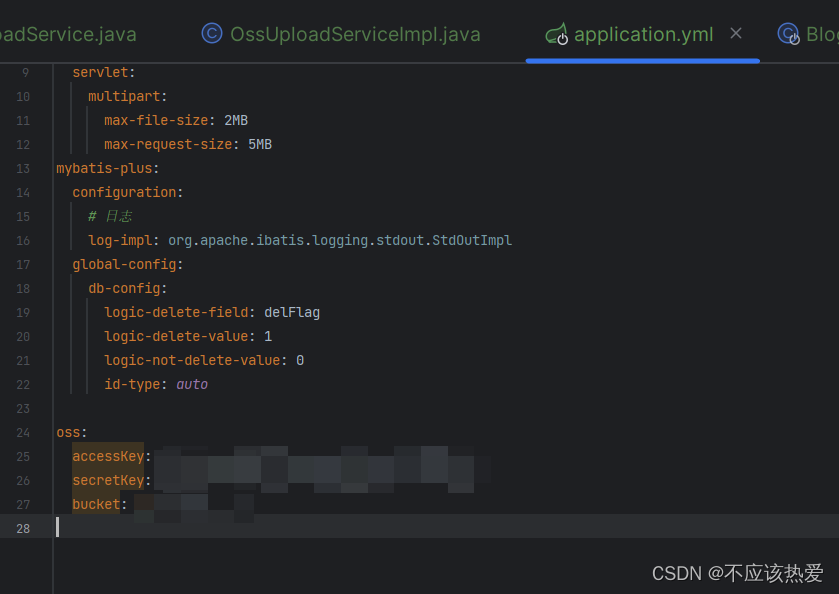Screen dimensions: 839x594
Task: Click line number 13 in the gutter
Action: (x=23, y=168)
